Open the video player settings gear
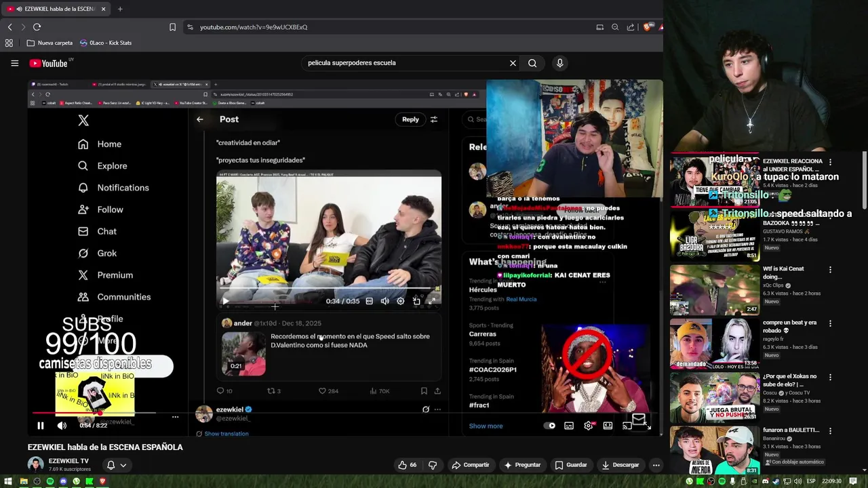This screenshot has width=868, height=488. pyautogui.click(x=589, y=426)
